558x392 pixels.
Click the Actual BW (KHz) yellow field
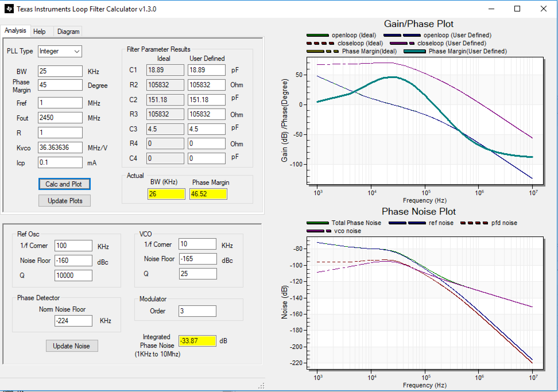166,194
